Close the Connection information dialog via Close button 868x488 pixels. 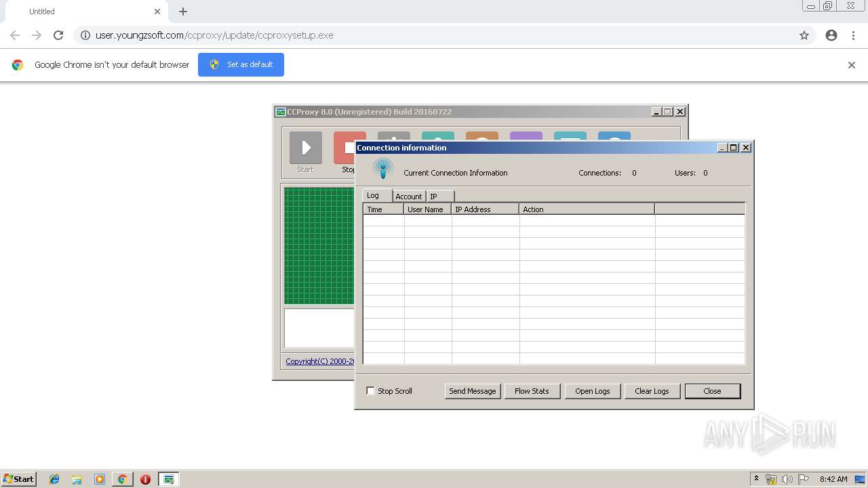(712, 391)
